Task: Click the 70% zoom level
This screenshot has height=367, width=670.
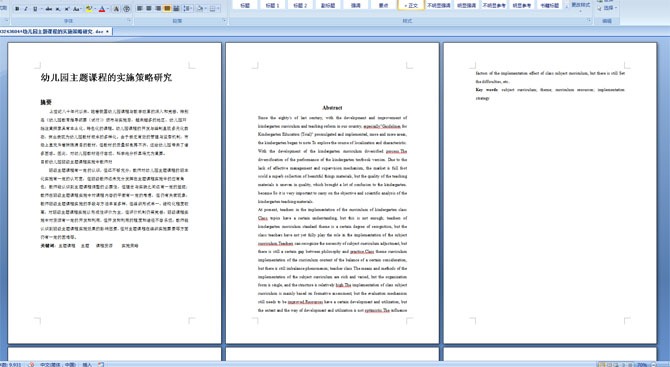Action: point(642,364)
